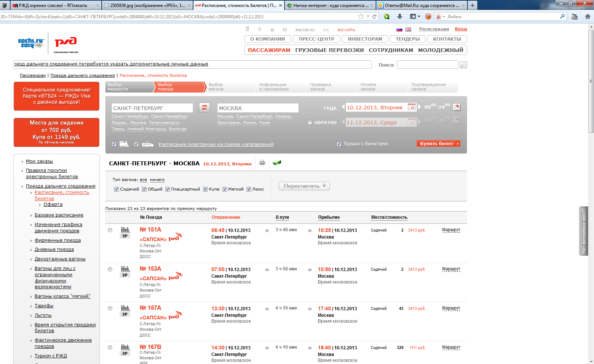
Task: Switch to Ответы@Mail.Ru browser tab
Action: [x=421, y=5]
